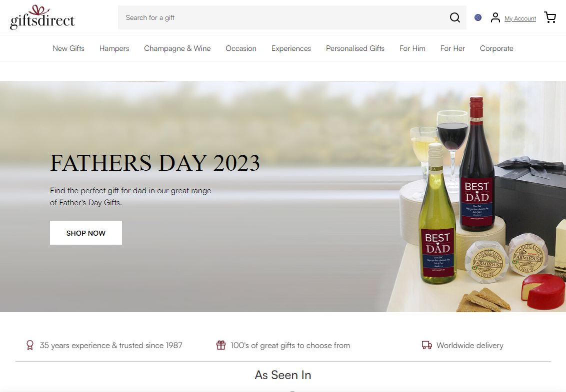566x392 pixels.
Task: Click the award ribbon icon
Action: [x=30, y=345]
